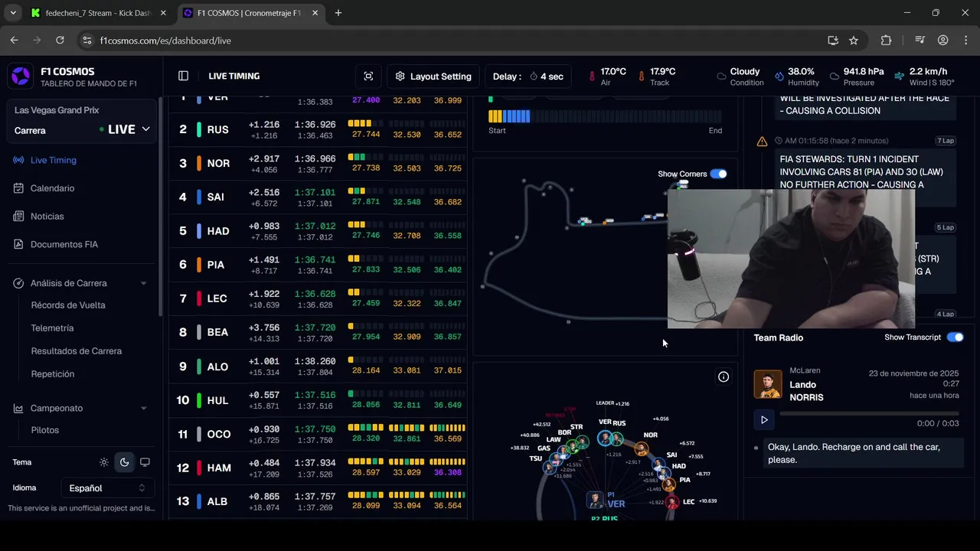
Task: Toggle the Show Corners switch
Action: tap(718, 174)
